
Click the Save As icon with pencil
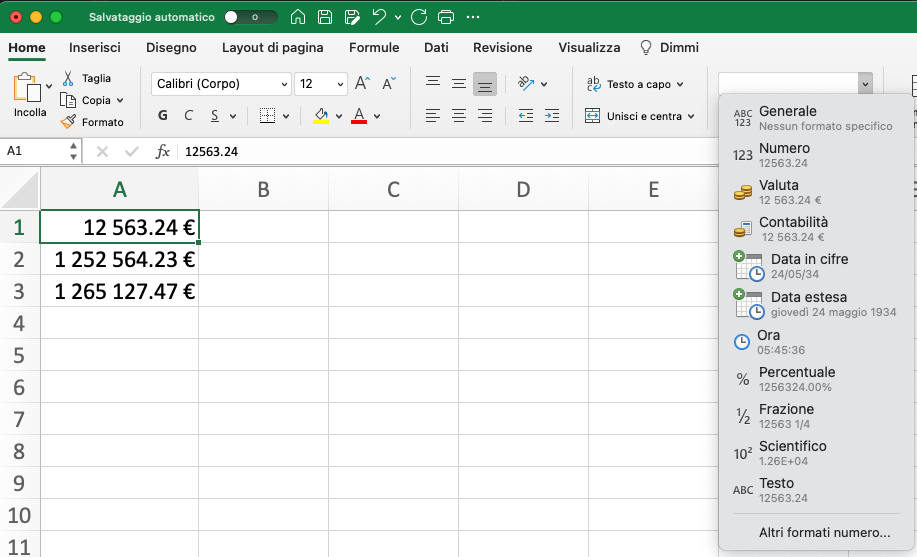(352, 17)
